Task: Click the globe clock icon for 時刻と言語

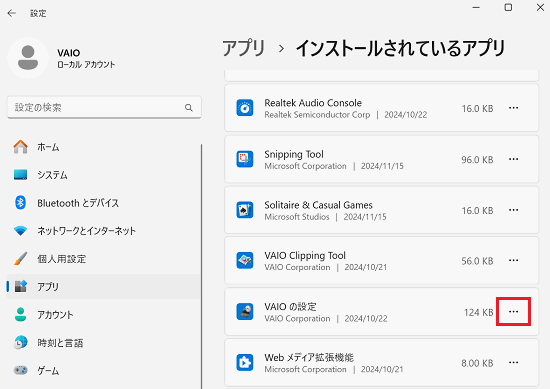Action: click(20, 342)
